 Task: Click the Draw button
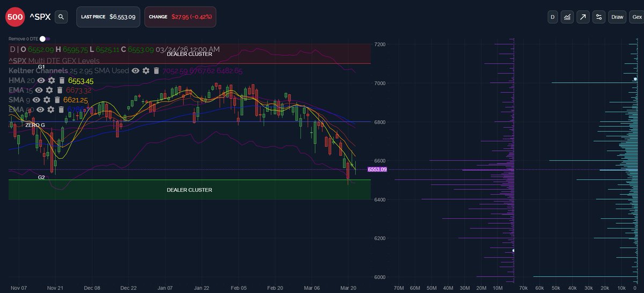tap(617, 17)
